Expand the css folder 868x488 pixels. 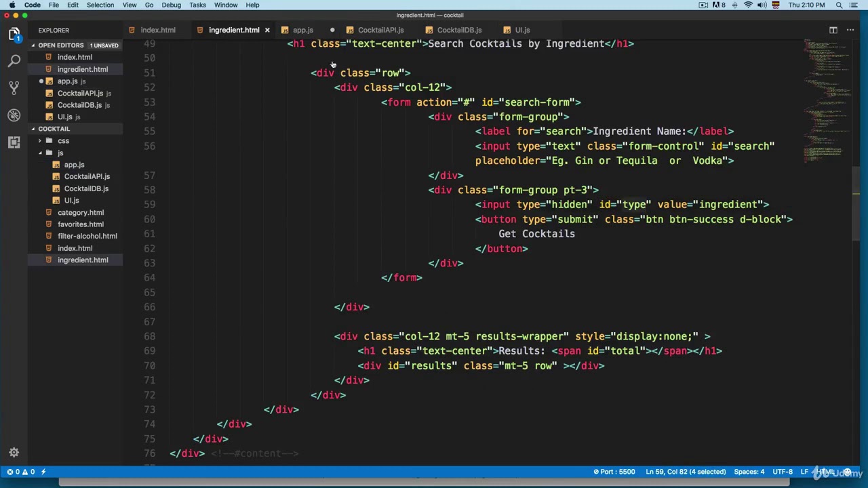point(63,141)
